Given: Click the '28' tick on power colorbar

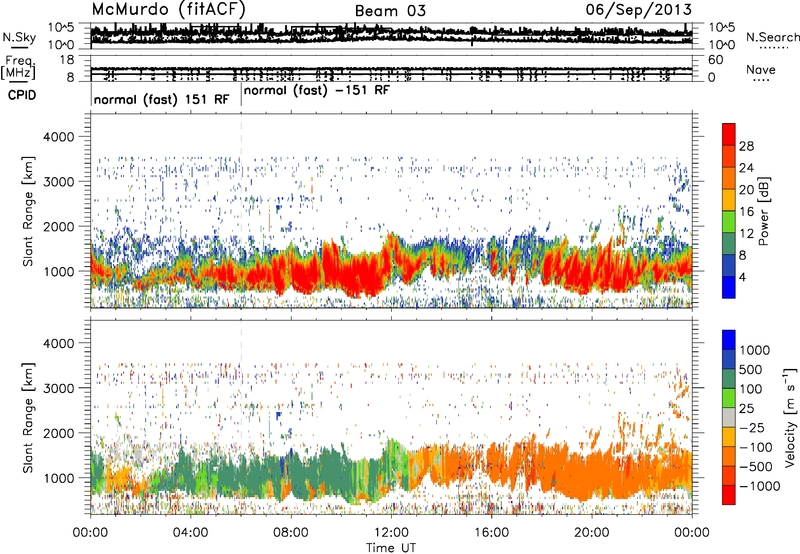Looking at the screenshot, I should [746, 146].
